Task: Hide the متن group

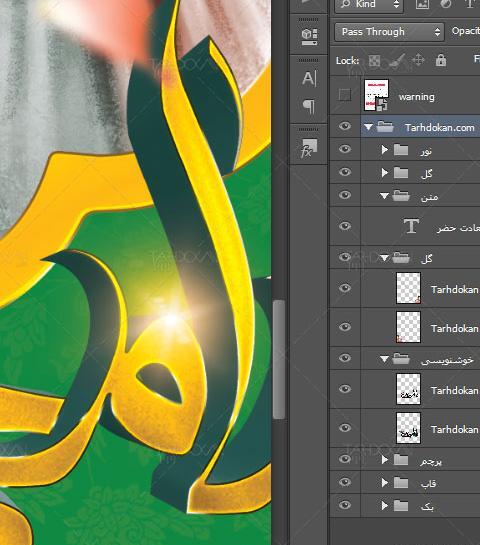Action: tap(345, 195)
